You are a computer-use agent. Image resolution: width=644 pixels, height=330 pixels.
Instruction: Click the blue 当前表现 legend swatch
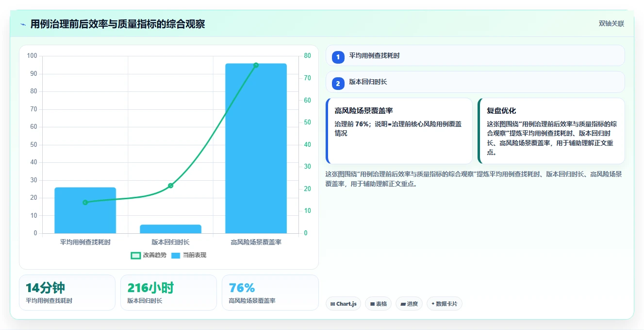[x=176, y=255]
